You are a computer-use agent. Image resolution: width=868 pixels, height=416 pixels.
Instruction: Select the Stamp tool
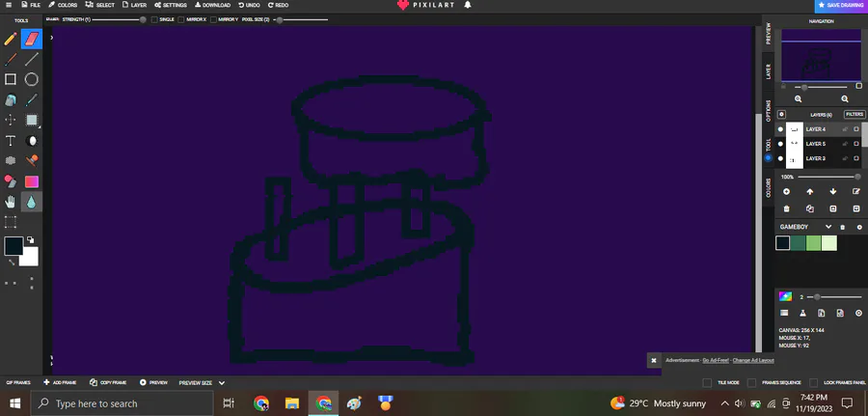(x=32, y=160)
